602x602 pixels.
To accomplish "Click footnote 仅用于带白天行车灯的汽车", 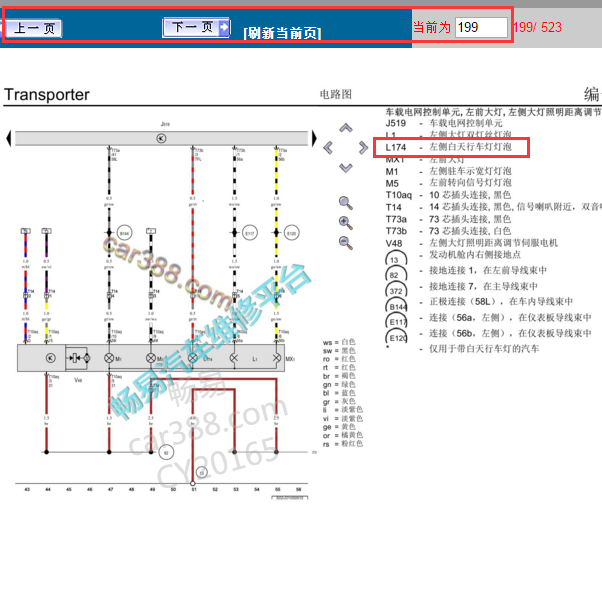I will (x=484, y=349).
